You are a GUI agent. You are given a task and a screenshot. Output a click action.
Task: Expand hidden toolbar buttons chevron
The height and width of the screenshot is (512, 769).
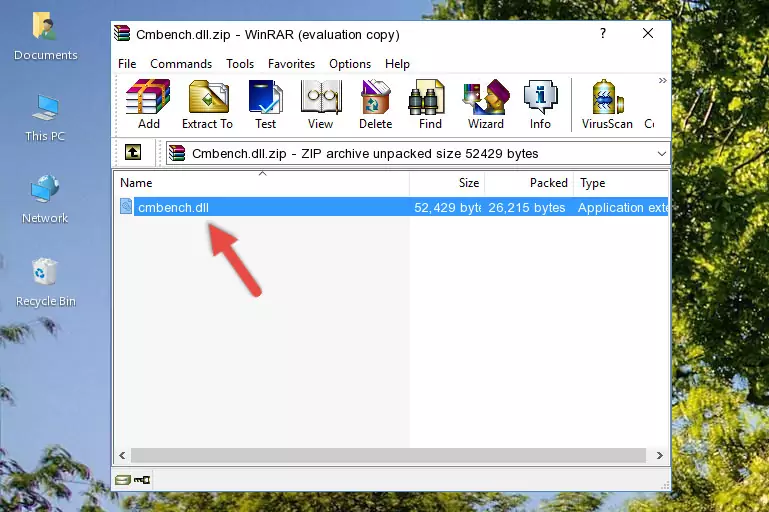pyautogui.click(x=663, y=80)
